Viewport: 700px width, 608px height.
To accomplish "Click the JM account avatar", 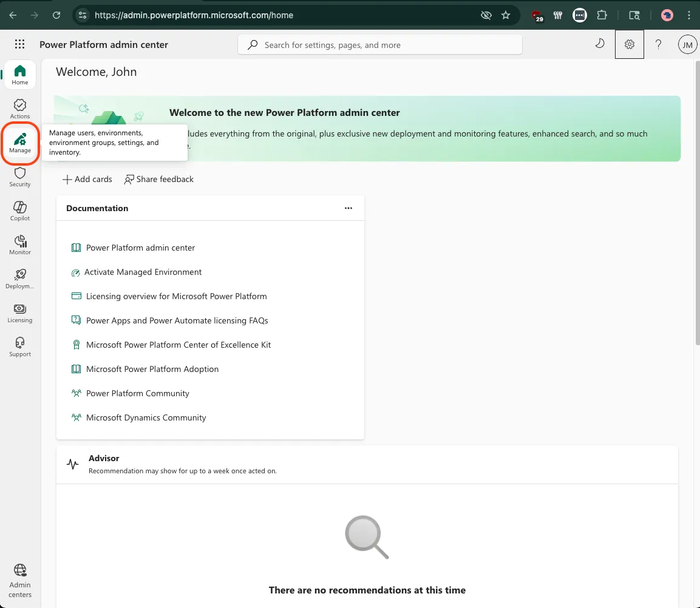I will pyautogui.click(x=687, y=44).
